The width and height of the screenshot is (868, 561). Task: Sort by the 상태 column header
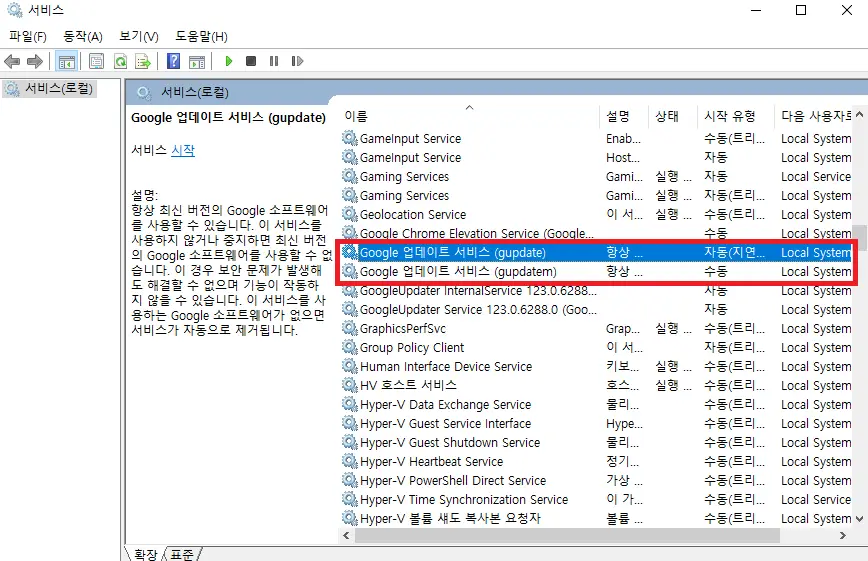673,116
